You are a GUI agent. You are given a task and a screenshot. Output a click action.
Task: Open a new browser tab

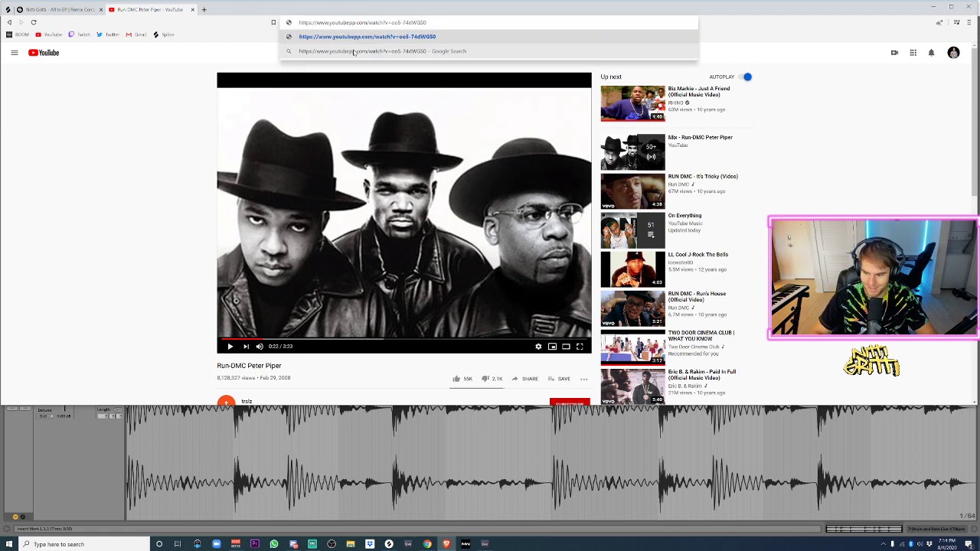(204, 9)
